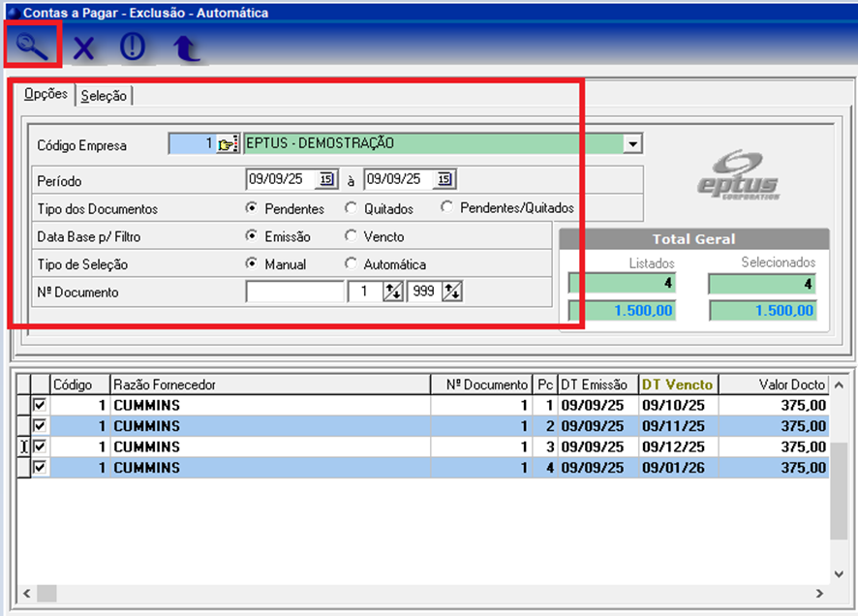This screenshot has width=858, height=616.
Task: Expand the EPTUS - DEMONSTRAÇÃO company dropdown
Action: (632, 144)
